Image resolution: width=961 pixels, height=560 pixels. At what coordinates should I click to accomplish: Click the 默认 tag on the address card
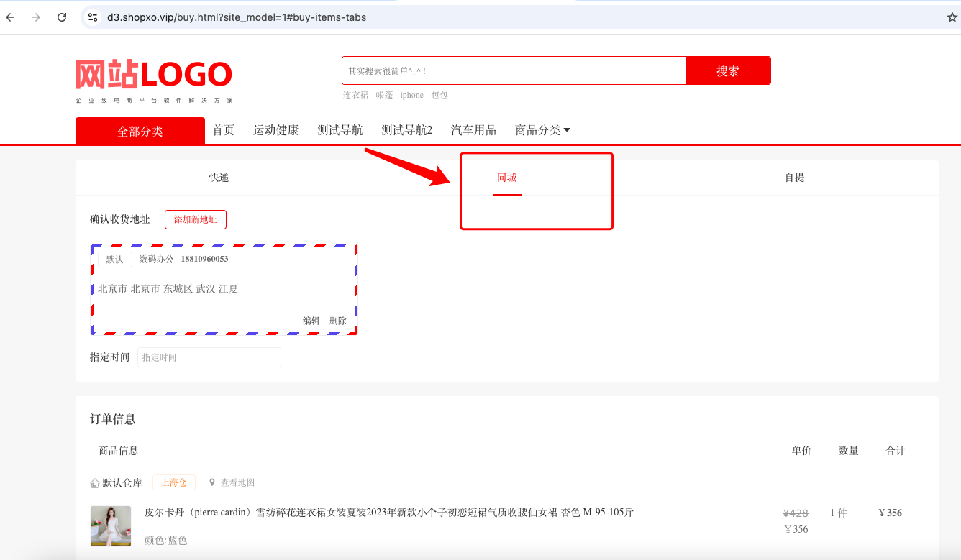point(115,260)
